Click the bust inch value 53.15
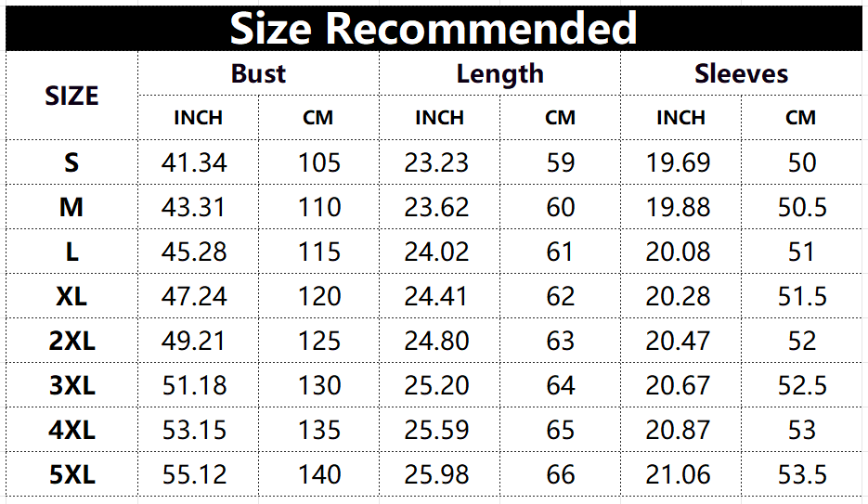This screenshot has height=504, width=868. pyautogui.click(x=194, y=430)
